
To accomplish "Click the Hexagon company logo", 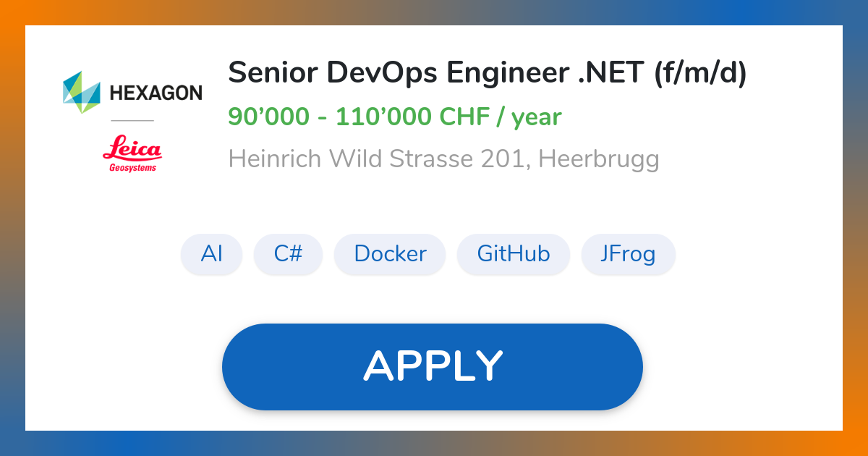I will pos(134,92).
